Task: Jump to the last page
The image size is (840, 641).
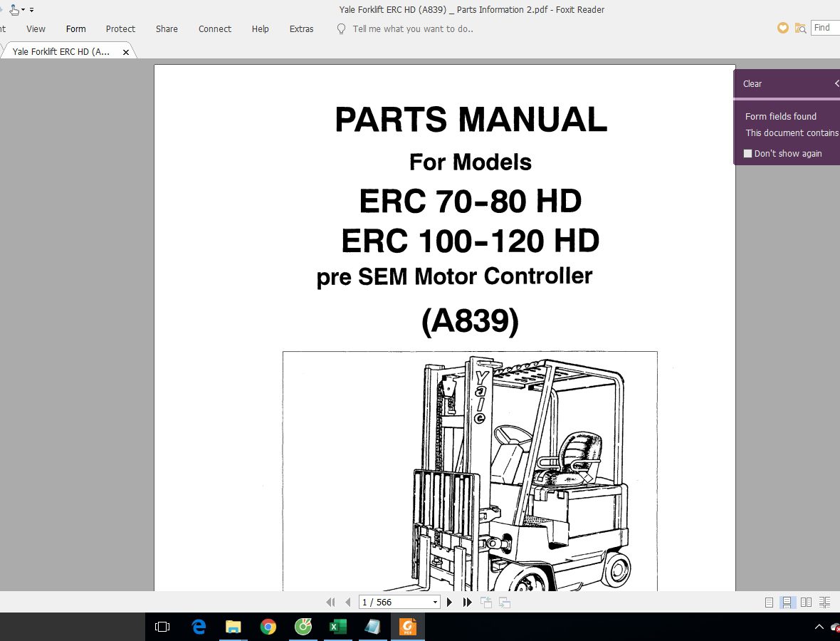Action: pyautogui.click(x=467, y=602)
